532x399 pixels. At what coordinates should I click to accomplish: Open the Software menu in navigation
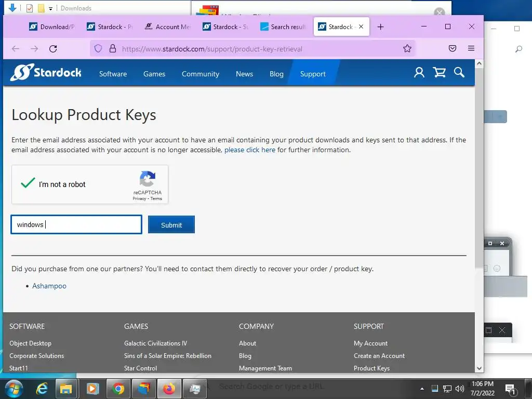tap(113, 74)
